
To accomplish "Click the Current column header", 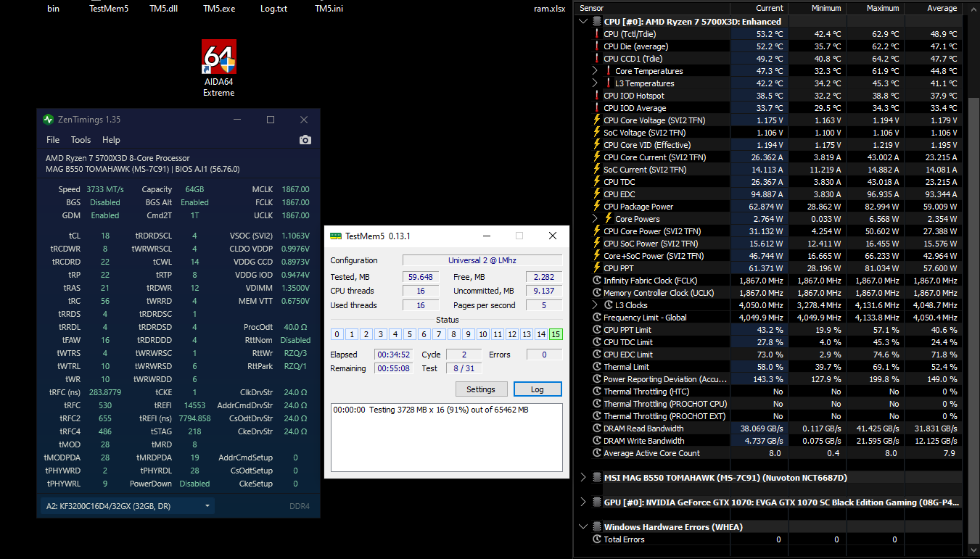I will point(759,8).
